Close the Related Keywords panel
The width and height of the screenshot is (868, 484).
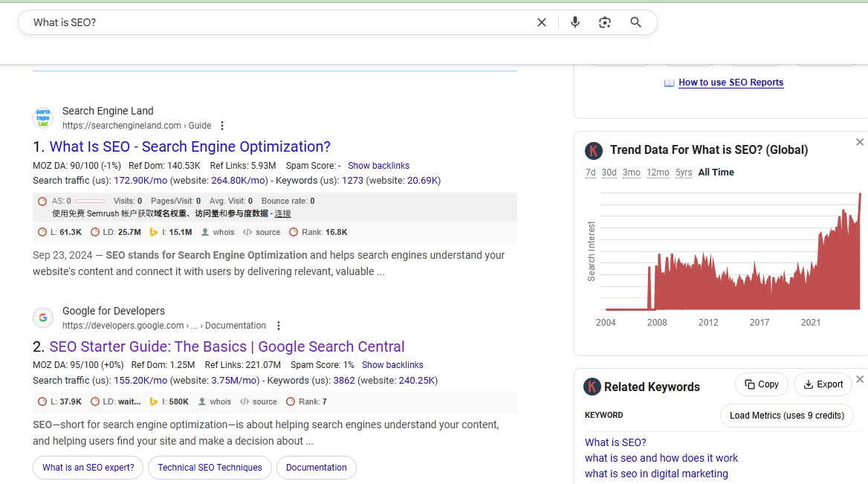[860, 379]
